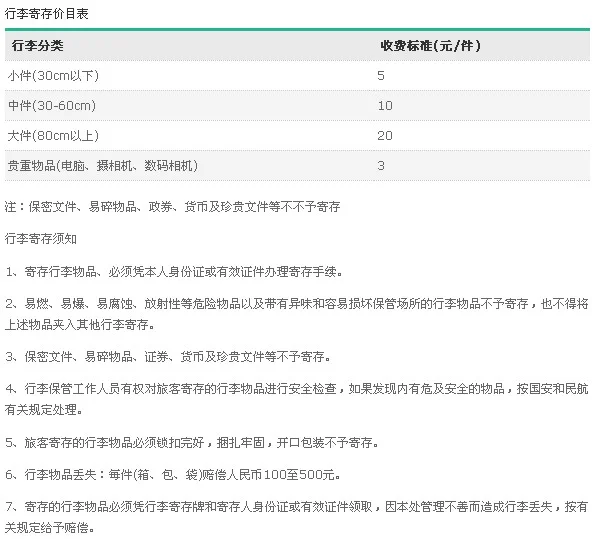Click rule 4 about 行李保管工作人员
594x539 pixels.
(297, 388)
